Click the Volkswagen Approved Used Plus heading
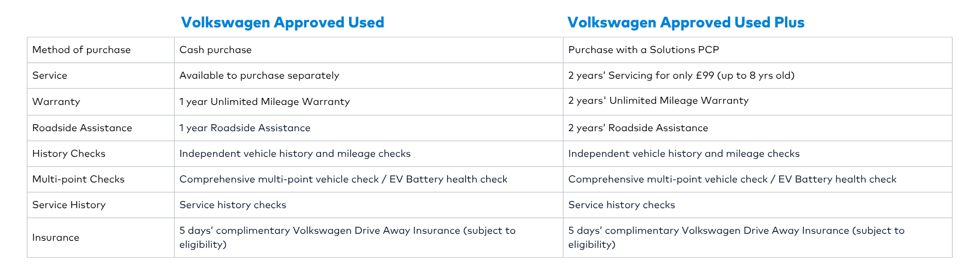The height and width of the screenshot is (274, 980). point(686,23)
